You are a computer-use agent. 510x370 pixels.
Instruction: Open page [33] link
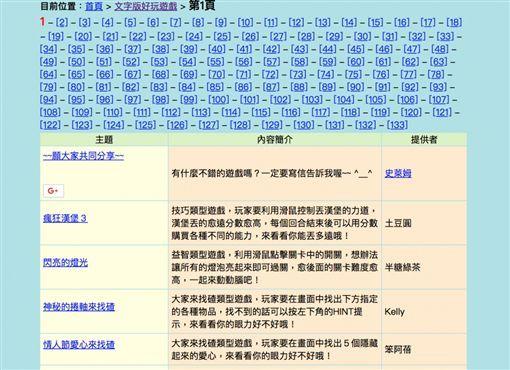pyautogui.click(x=445, y=36)
